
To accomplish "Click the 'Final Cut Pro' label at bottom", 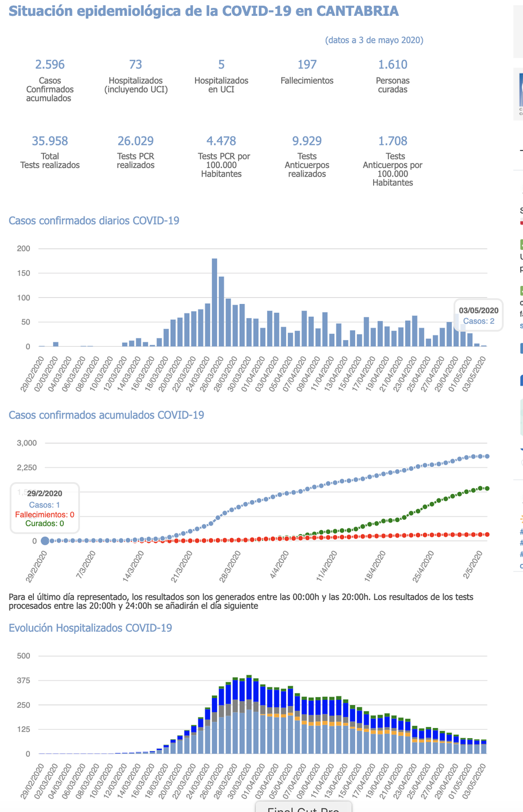I will tap(304, 809).
